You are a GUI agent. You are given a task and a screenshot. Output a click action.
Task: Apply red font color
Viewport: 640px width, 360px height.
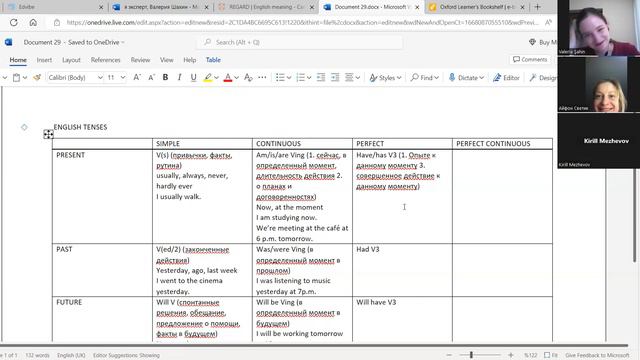(x=228, y=78)
